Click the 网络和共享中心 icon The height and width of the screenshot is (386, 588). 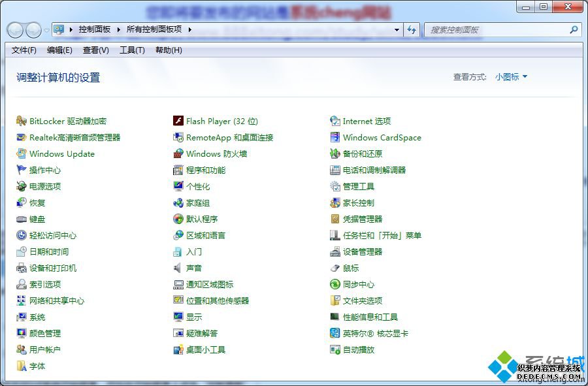point(22,300)
